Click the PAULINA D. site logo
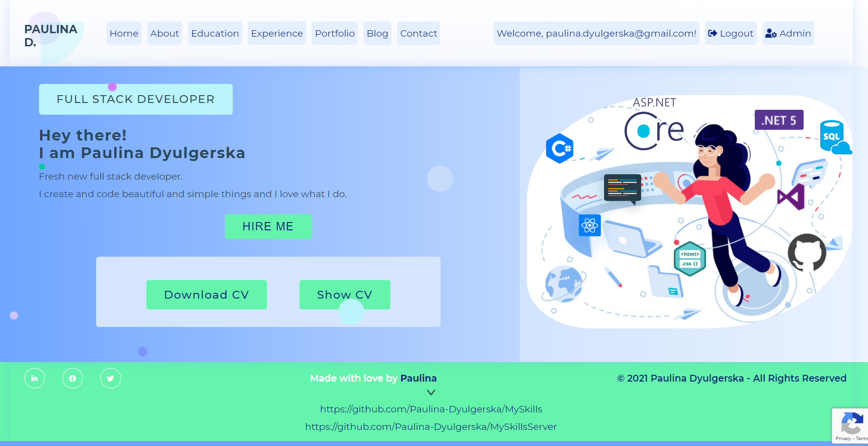This screenshot has width=868, height=446. [x=51, y=36]
